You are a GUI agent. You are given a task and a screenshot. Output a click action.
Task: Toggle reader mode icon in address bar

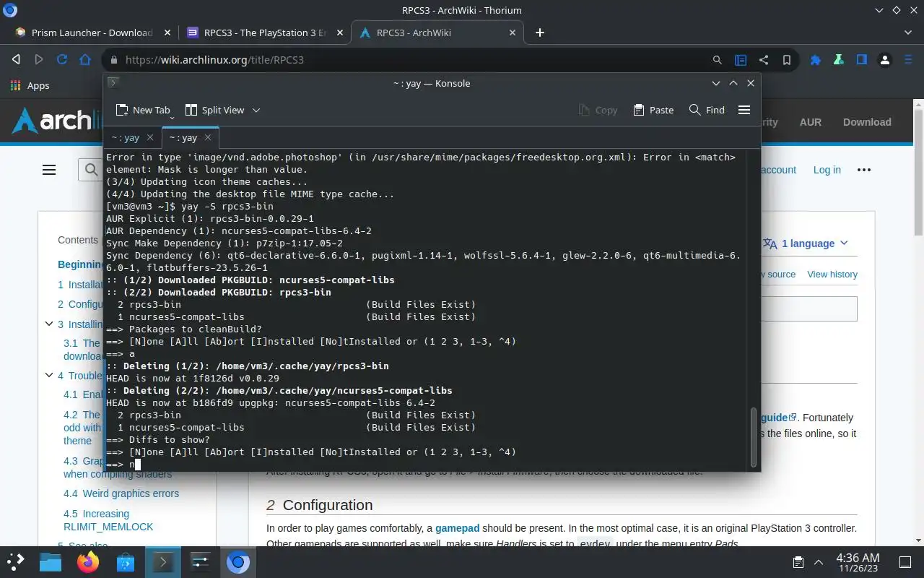click(741, 60)
